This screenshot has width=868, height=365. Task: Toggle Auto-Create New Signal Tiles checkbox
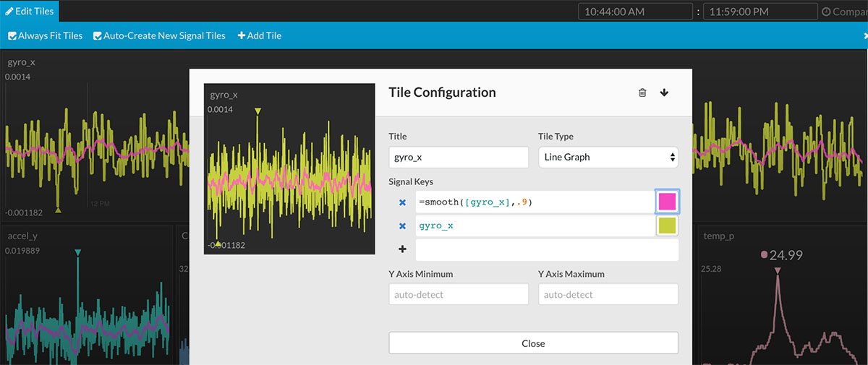click(98, 35)
